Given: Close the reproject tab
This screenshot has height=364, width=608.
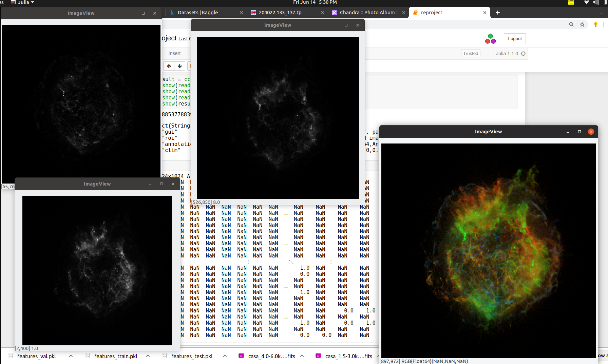Looking at the screenshot, I should pyautogui.click(x=485, y=13).
